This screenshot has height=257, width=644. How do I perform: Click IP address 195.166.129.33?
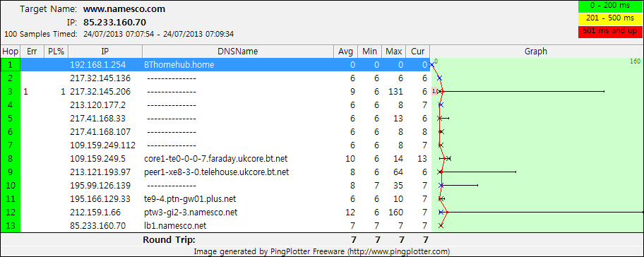pos(100,198)
